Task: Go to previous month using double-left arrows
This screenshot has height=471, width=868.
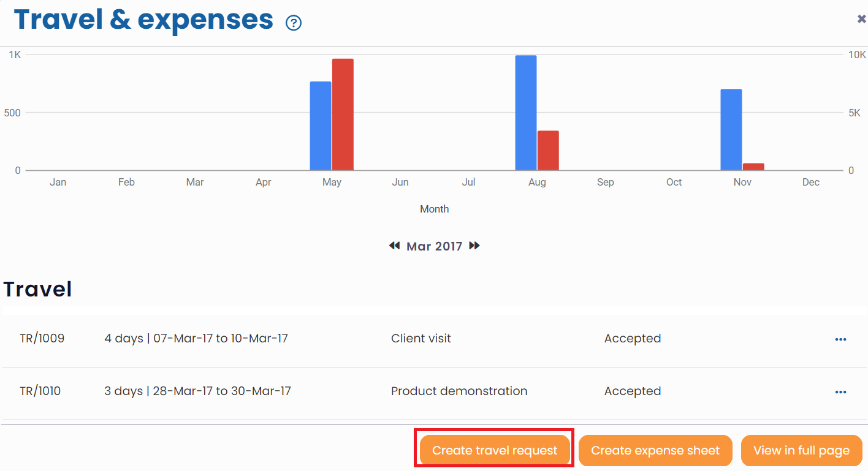Action: pyautogui.click(x=394, y=246)
